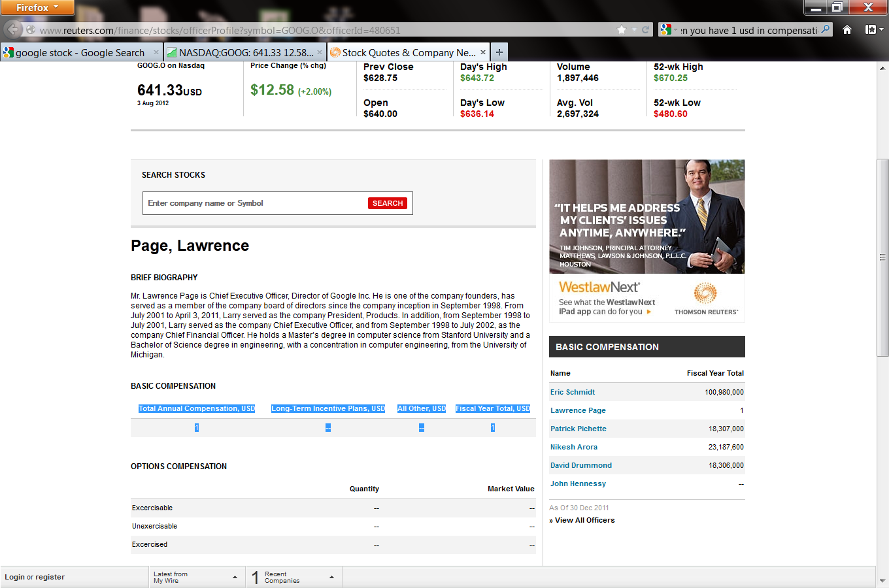889x588 pixels.
Task: Open the URL history dropdown arrow
Action: tap(634, 30)
